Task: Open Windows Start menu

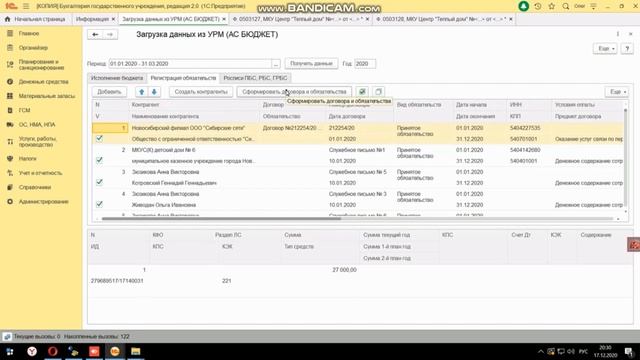Action: coord(10,351)
